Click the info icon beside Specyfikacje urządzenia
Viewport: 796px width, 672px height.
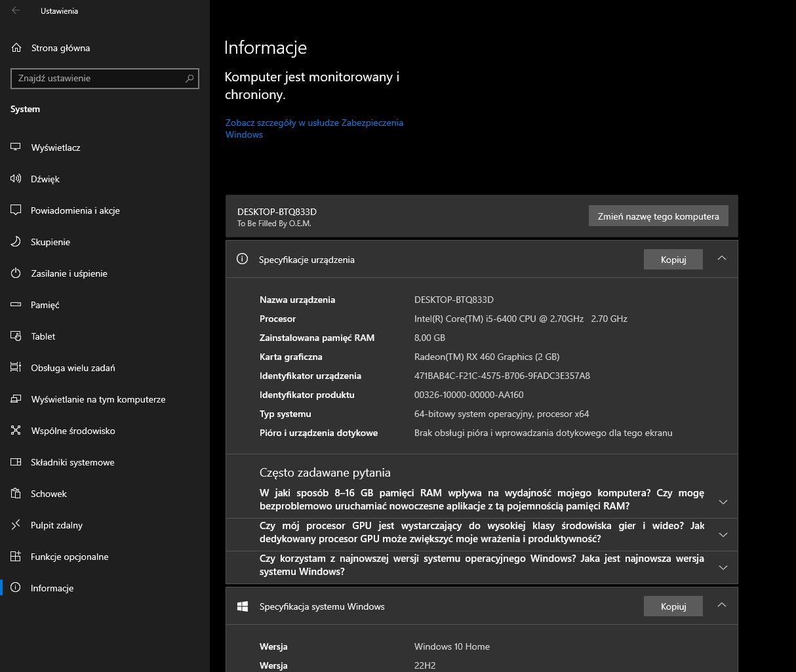coord(242,259)
